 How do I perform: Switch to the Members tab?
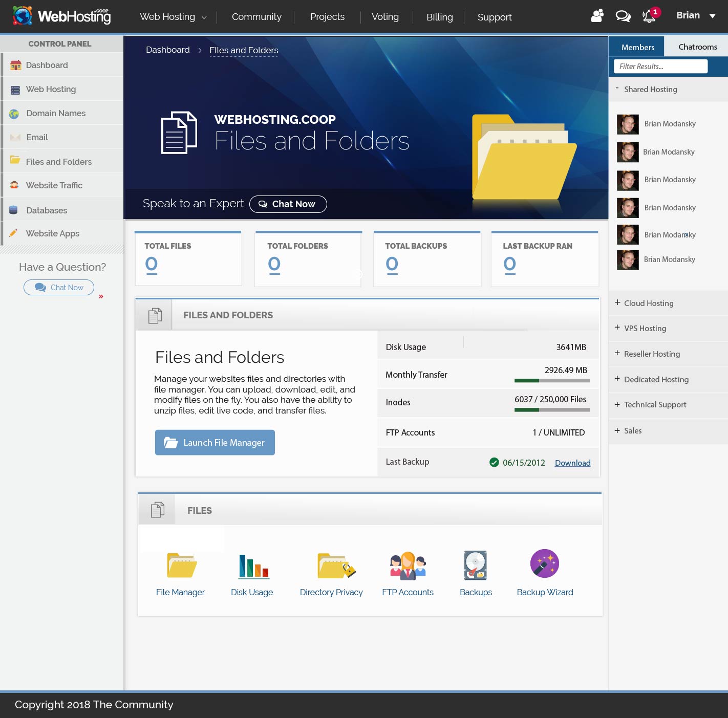click(x=637, y=47)
